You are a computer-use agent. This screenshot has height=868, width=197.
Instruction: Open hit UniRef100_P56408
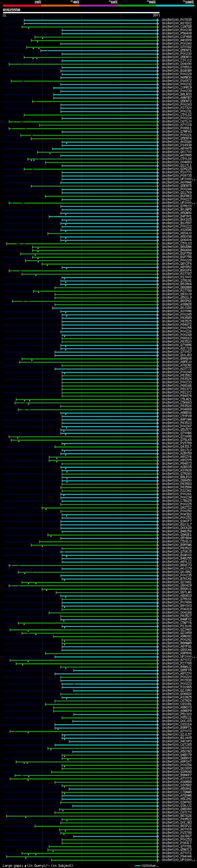click(176, 33)
